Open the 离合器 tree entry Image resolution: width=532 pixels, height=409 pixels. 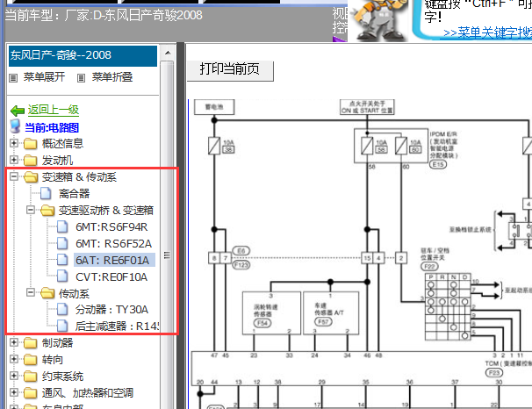74,194
